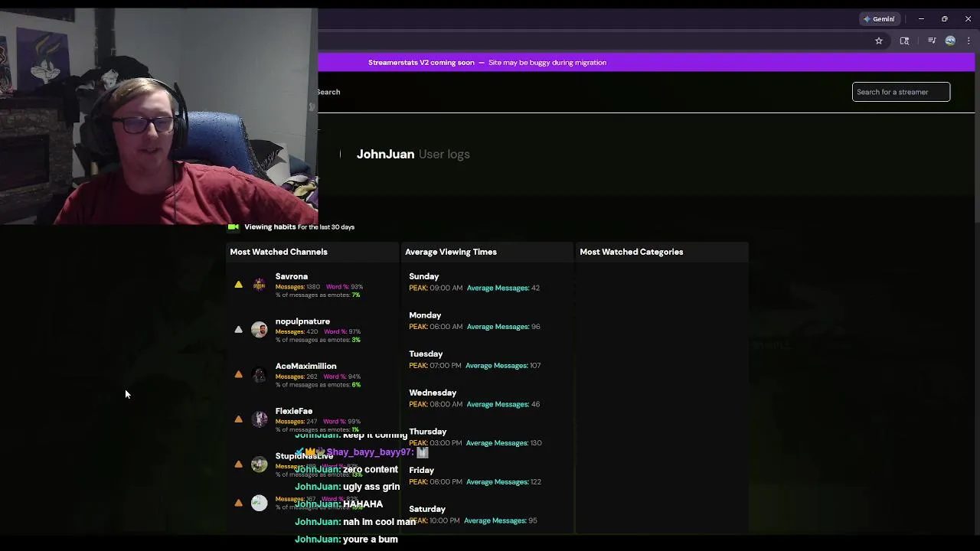This screenshot has height=551, width=980.
Task: Open the AceMaximillion channel link
Action: [x=305, y=366]
